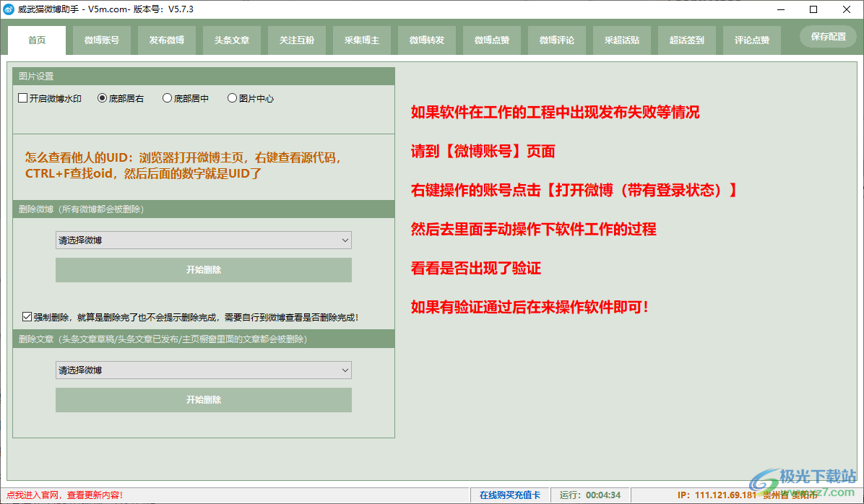Viewport: 864px width, 504px height.
Task: Click the 在线购买充值卡 link
Action: tap(510, 495)
